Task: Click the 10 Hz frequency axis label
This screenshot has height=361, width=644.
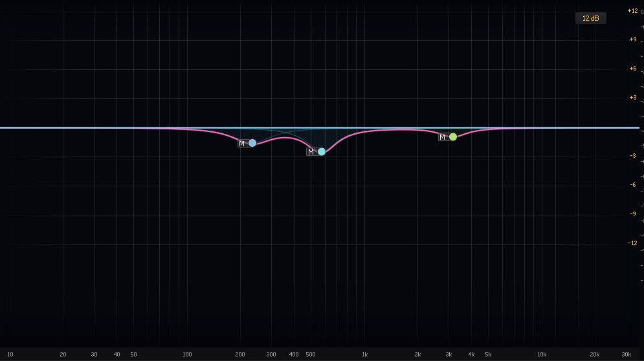Action: pyautogui.click(x=10, y=355)
